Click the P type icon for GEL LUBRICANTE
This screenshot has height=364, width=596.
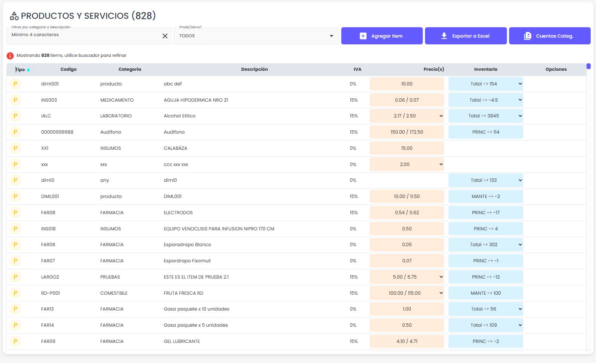pyautogui.click(x=15, y=341)
